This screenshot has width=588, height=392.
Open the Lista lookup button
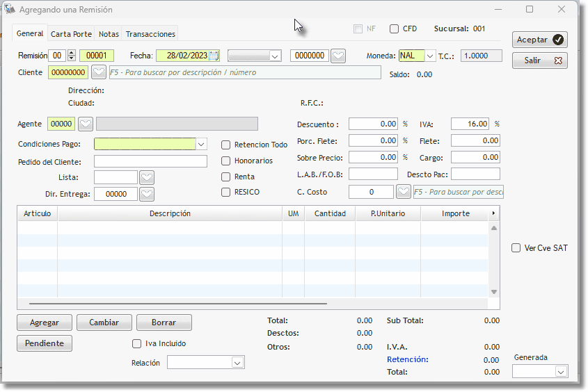(x=147, y=177)
